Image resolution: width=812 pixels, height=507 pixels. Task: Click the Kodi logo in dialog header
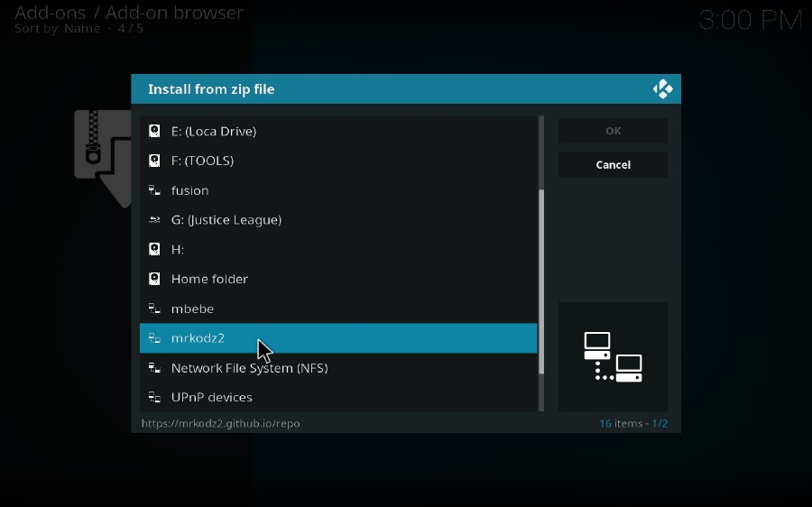(x=662, y=89)
